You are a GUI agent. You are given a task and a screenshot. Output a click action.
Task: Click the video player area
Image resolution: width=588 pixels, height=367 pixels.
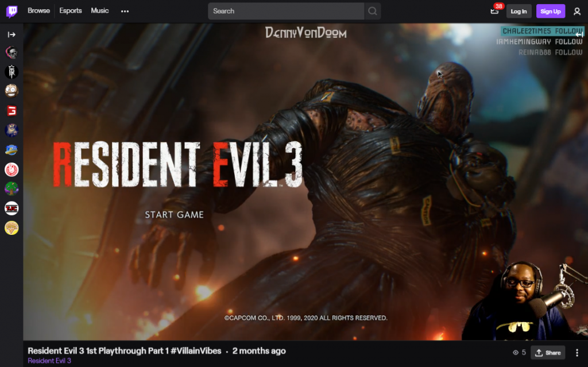pyautogui.click(x=305, y=182)
